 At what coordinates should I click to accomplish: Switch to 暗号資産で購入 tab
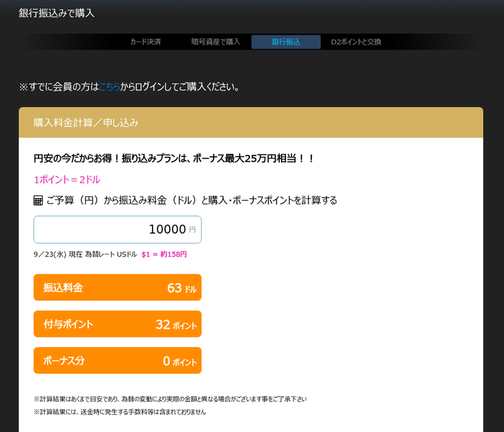pos(215,42)
